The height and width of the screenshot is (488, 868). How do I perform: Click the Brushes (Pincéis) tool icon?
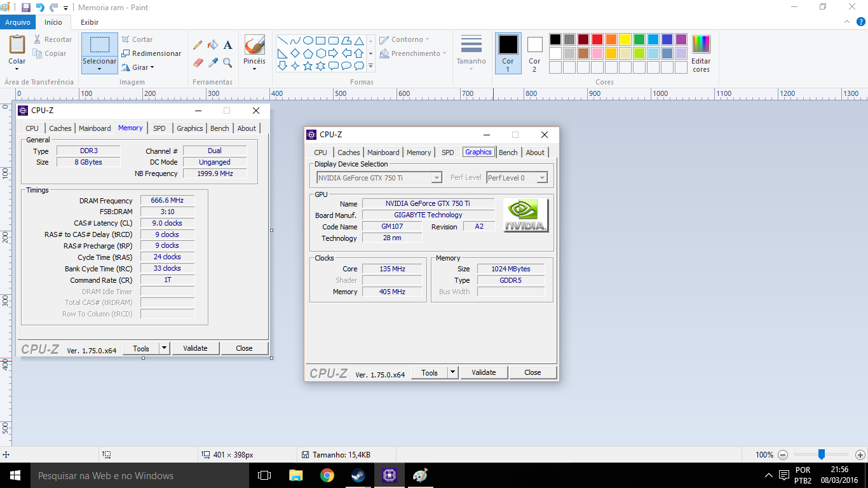click(x=254, y=45)
